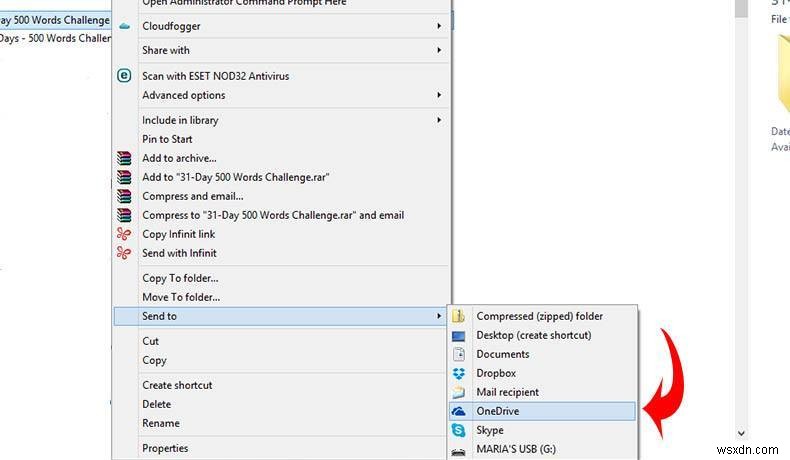This screenshot has height=460, width=790.
Task: Click the Mail recipient envelope icon
Action: pyautogui.click(x=458, y=392)
